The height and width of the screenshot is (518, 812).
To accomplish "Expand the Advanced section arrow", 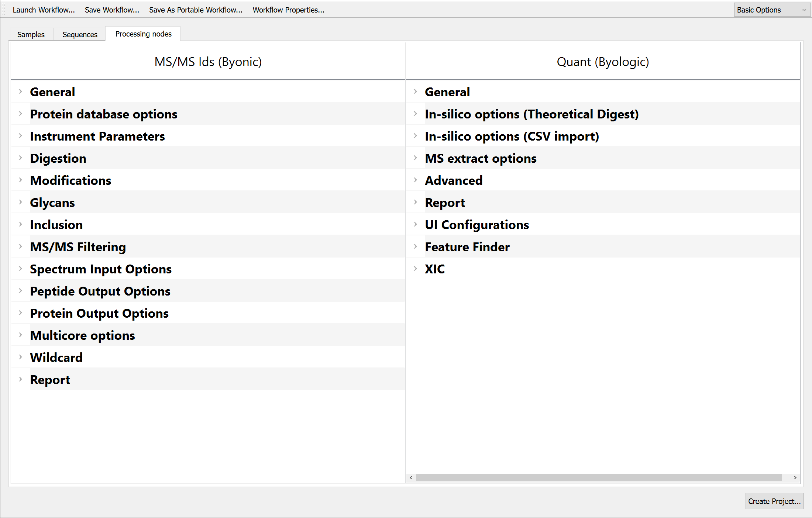I will [x=415, y=180].
